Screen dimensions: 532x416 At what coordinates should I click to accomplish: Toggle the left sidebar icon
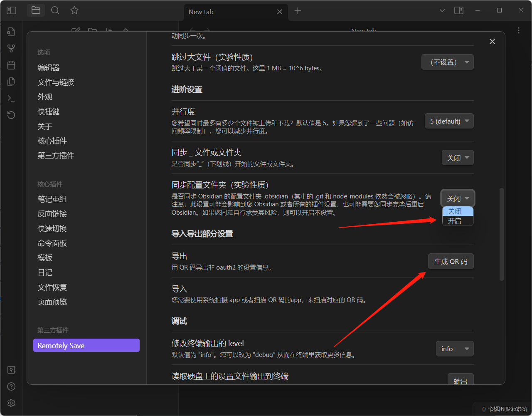[x=11, y=10]
